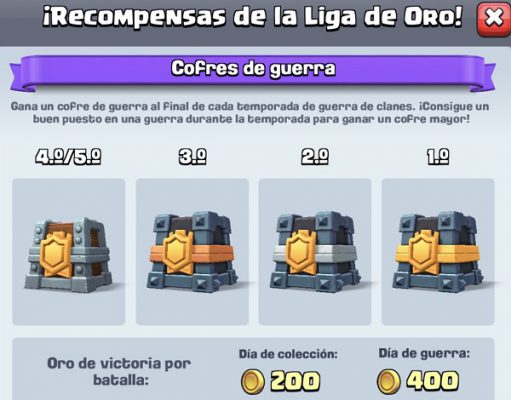Viewport: 511px width, 400px height.
Task: Tap the gold coin beside 400
Action: tap(389, 381)
